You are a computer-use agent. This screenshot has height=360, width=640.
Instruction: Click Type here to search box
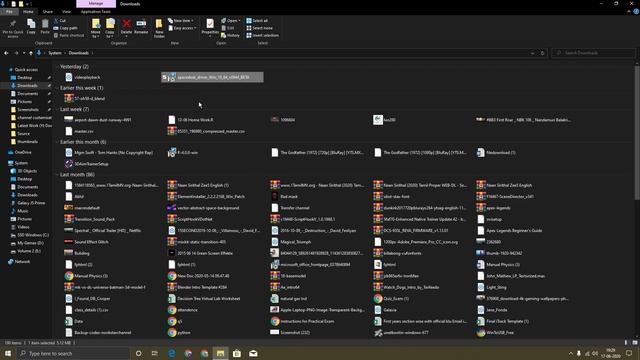coord(73,353)
